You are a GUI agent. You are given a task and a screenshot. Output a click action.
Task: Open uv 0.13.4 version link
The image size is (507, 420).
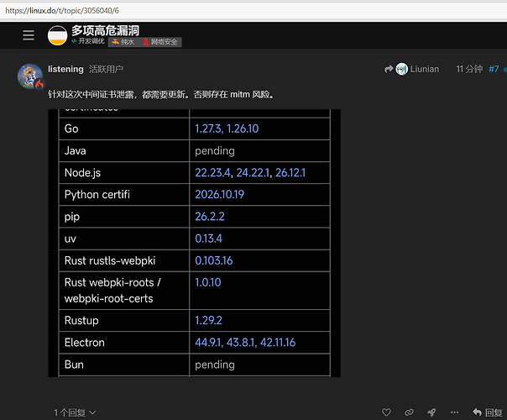[208, 239]
